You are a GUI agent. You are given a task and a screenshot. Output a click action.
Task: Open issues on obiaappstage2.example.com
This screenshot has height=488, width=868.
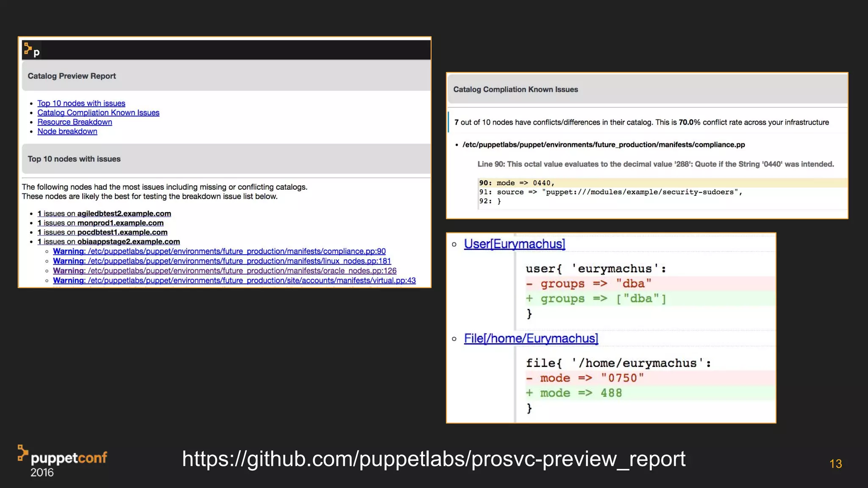point(108,241)
